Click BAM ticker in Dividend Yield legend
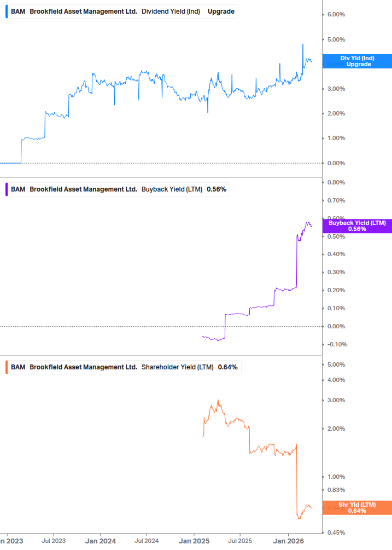 pyautogui.click(x=18, y=11)
